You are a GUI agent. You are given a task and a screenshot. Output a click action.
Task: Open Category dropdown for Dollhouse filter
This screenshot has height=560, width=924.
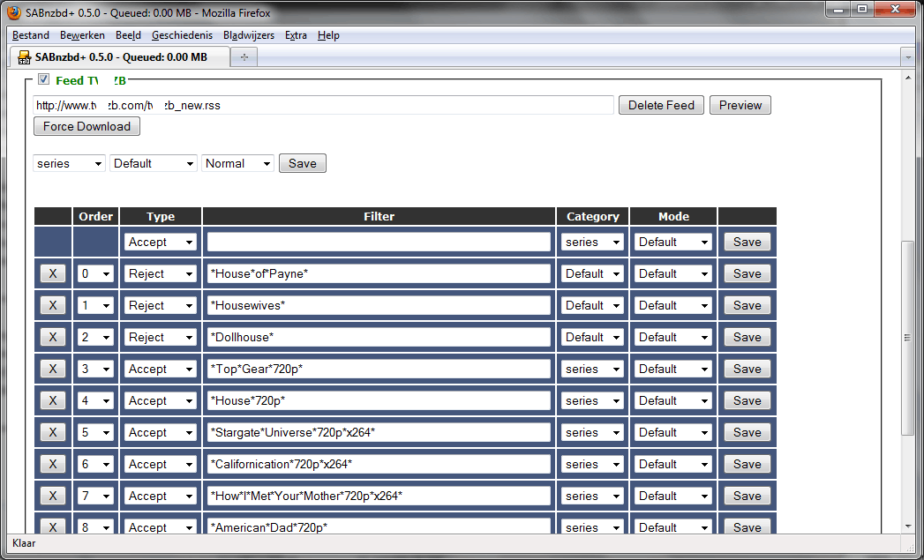[x=592, y=338]
